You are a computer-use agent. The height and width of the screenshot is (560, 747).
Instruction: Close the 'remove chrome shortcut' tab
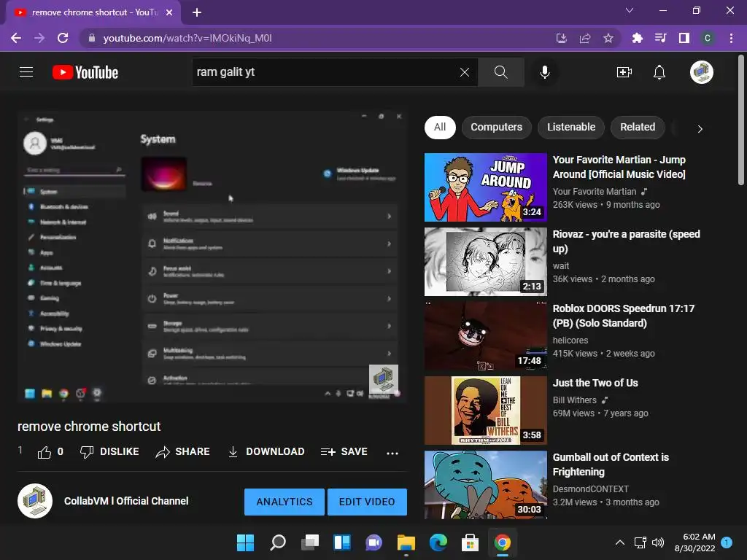click(x=169, y=12)
